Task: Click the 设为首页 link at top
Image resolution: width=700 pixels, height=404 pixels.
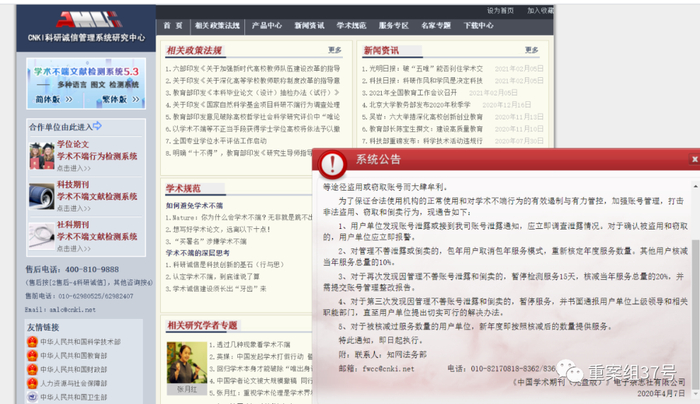Action: click(x=500, y=11)
